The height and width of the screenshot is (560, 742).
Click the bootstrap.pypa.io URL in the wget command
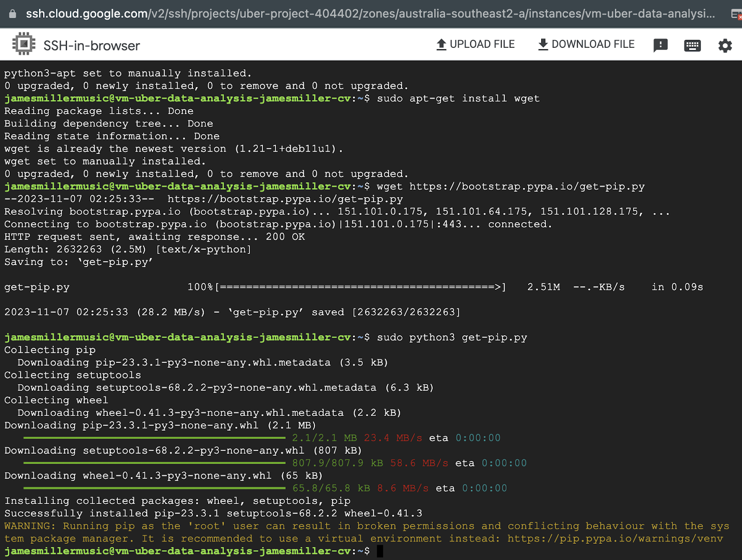[527, 187]
